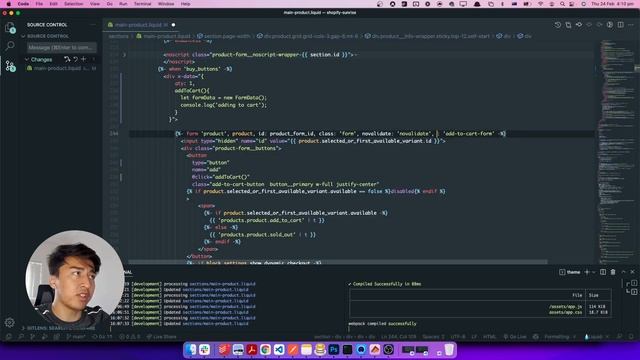Click the editor horizontal scrollbar
Screen dimensions: 640x360
click(338, 262)
